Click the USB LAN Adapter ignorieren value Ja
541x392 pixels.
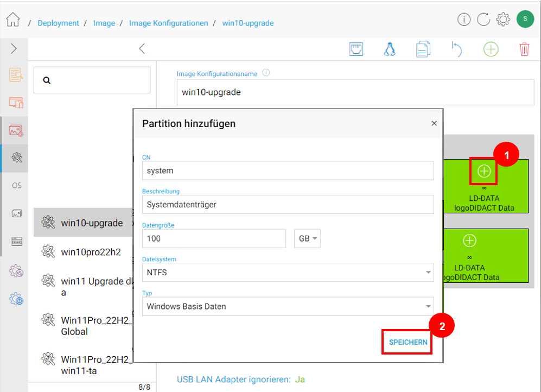point(300,379)
